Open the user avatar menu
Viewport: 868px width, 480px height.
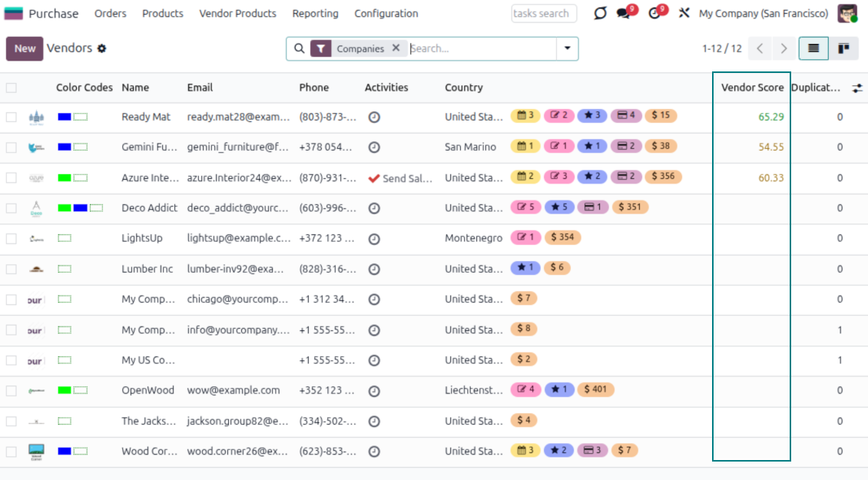847,14
